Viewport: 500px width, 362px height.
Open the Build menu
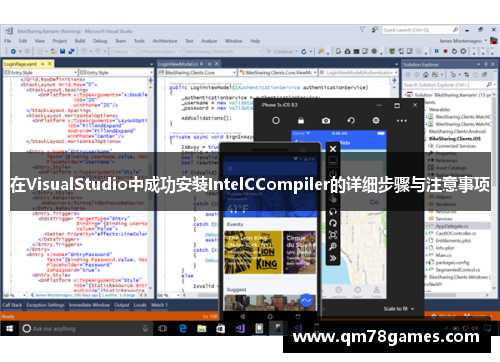[80, 41]
